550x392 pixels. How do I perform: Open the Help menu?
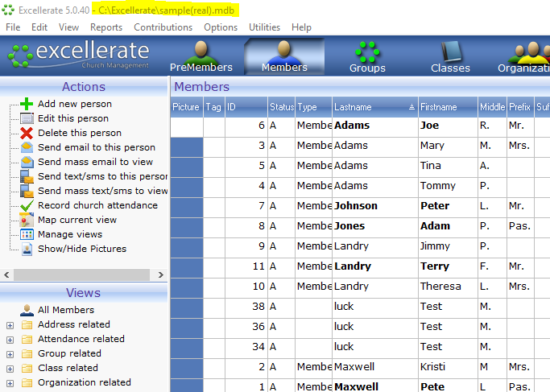(301, 27)
